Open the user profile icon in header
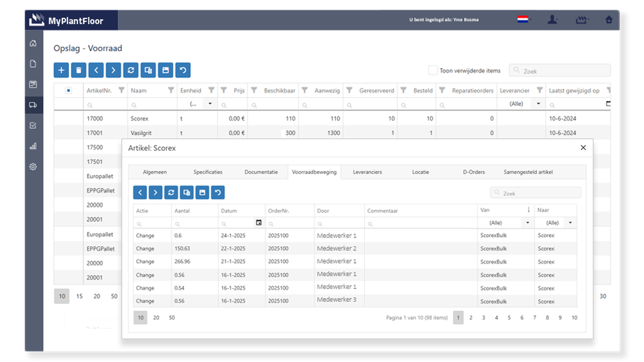 [x=553, y=19]
